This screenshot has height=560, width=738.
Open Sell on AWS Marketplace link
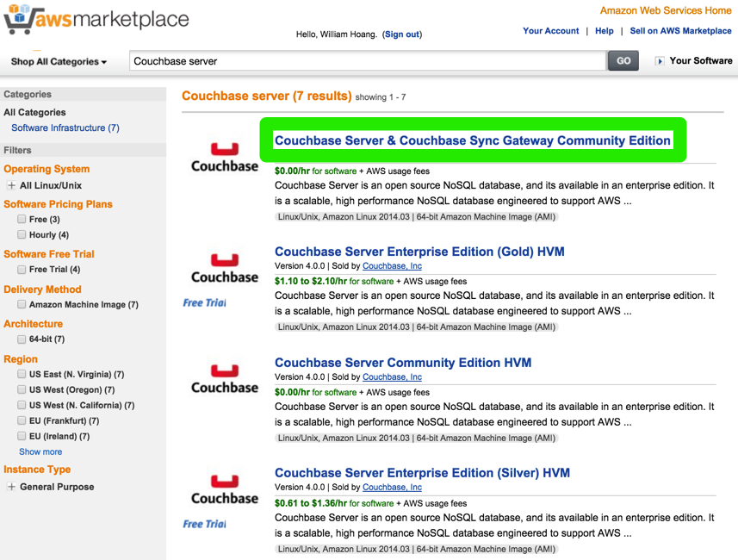point(680,31)
